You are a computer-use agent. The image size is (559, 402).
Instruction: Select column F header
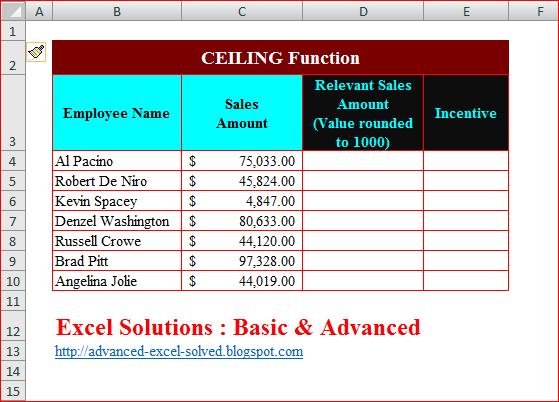(x=534, y=11)
